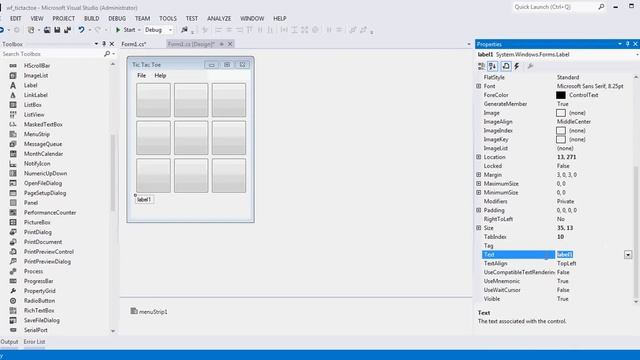Expand the MaximumSize property
The width and height of the screenshot is (640, 360).
(478, 184)
